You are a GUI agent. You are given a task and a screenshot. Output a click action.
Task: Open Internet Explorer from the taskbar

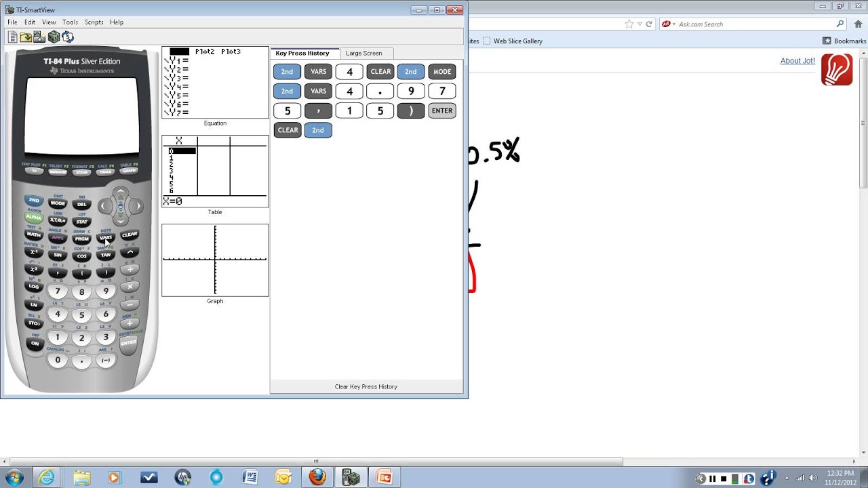[x=47, y=478]
